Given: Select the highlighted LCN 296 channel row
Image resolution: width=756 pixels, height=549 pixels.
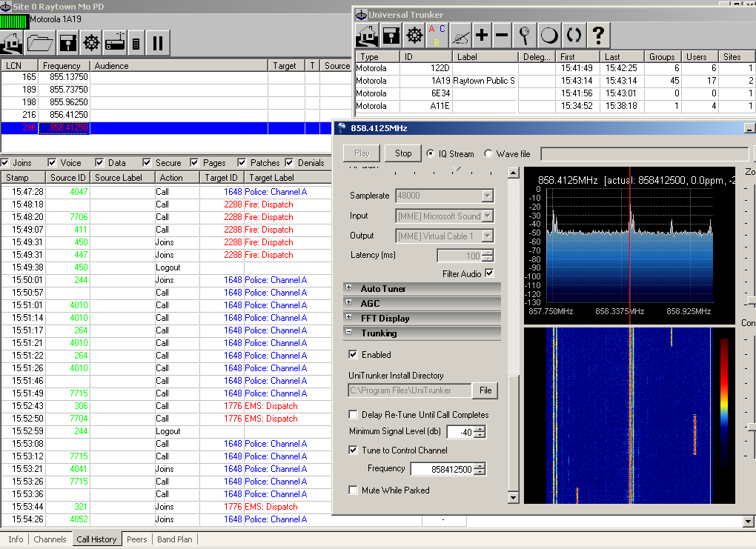Looking at the screenshot, I should [x=166, y=127].
